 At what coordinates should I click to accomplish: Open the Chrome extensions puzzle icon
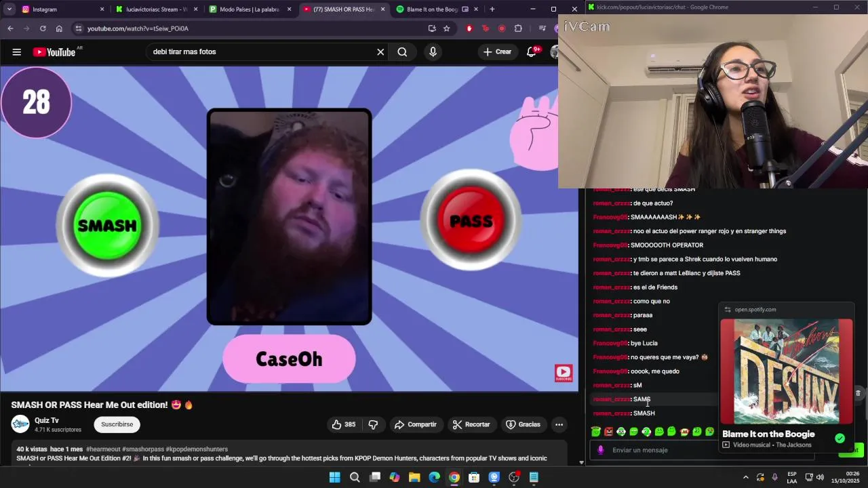(518, 28)
